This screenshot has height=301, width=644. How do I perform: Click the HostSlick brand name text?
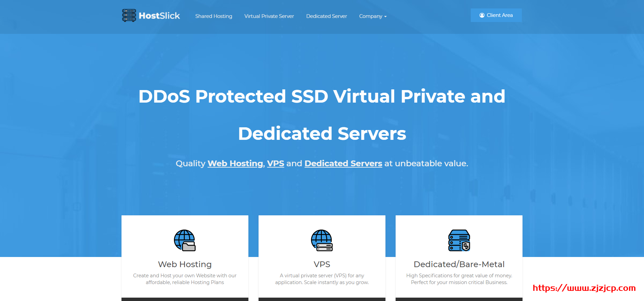point(159,16)
